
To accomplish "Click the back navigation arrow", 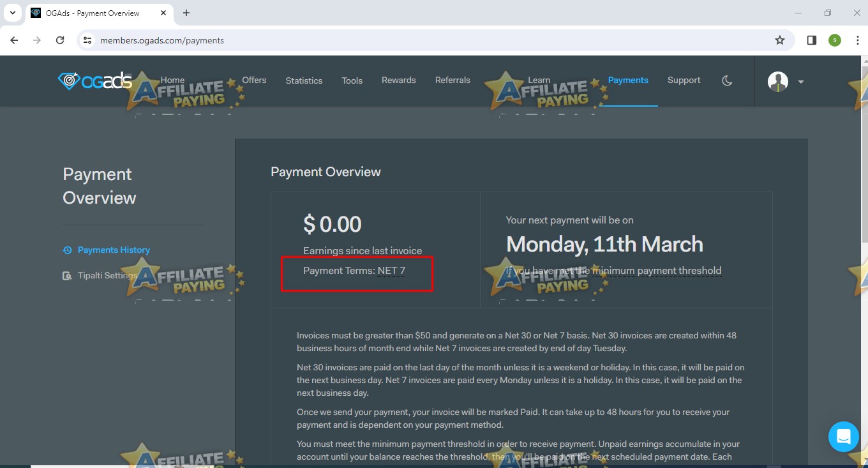I will click(x=14, y=40).
